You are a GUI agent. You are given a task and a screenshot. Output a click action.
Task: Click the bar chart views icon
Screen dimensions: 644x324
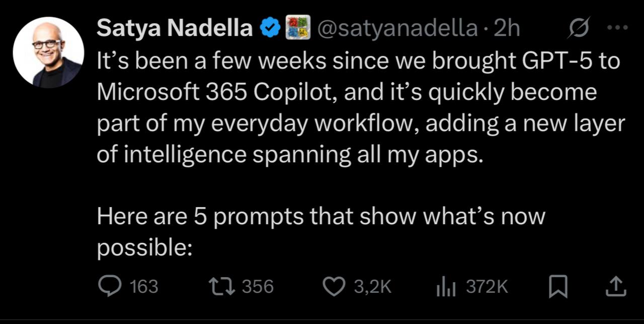[x=445, y=287]
